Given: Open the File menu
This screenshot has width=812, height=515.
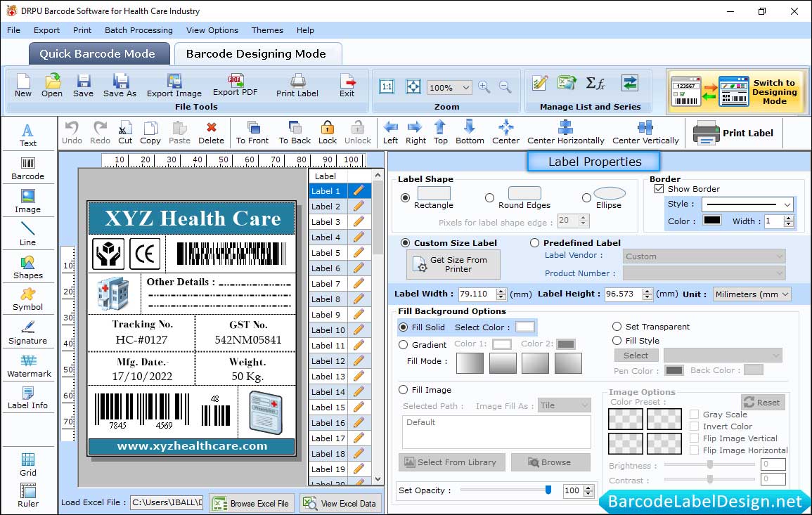Looking at the screenshot, I should [14, 30].
